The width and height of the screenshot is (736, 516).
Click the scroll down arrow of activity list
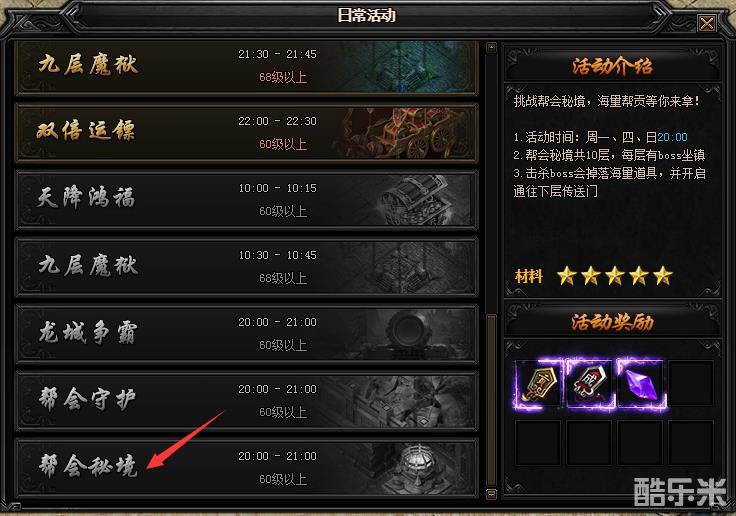click(x=491, y=494)
